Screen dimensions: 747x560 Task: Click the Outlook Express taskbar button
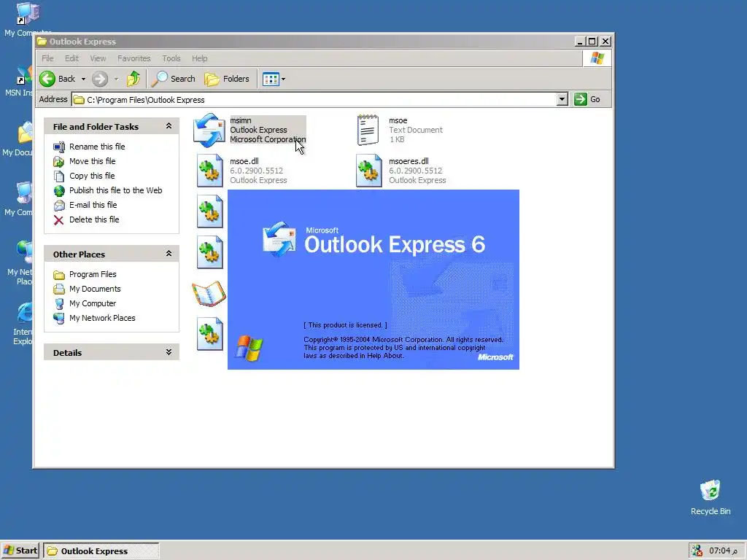click(x=101, y=551)
